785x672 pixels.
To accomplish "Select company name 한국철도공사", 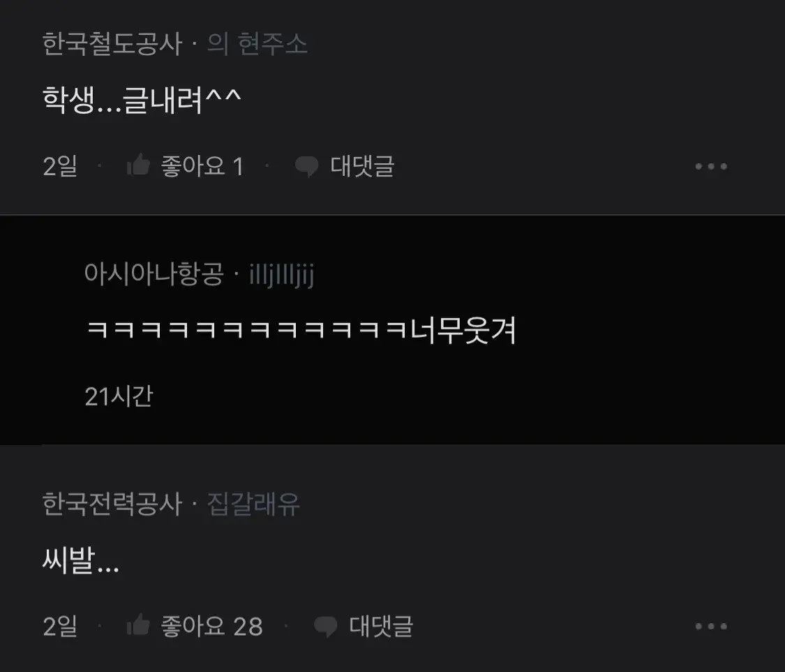I will [112, 43].
